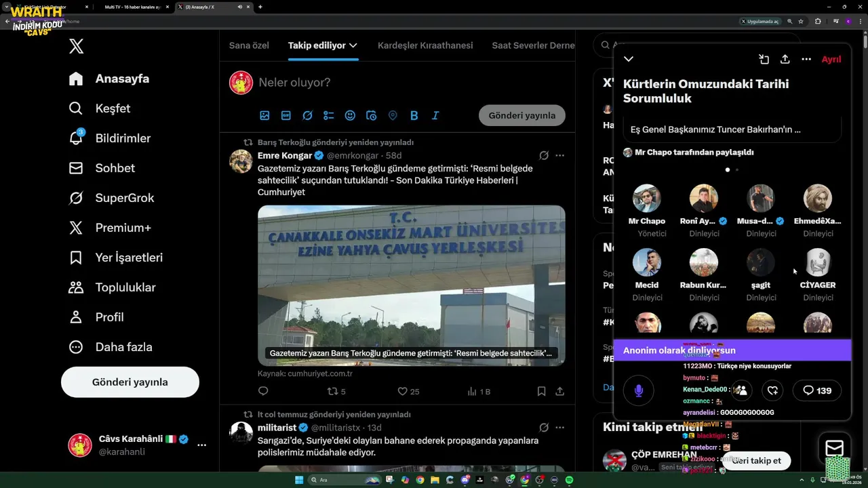View analytics showing 1 B views
This screenshot has height=488, width=868.
(479, 391)
